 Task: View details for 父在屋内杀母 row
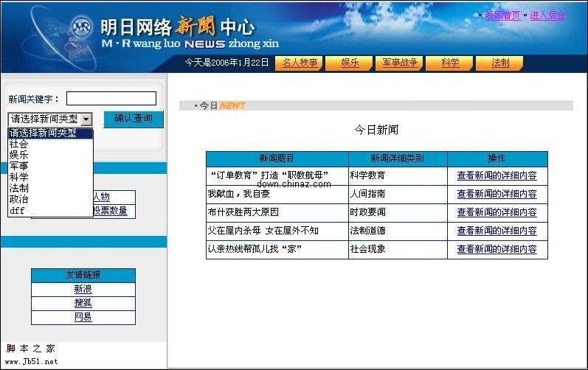pos(497,231)
